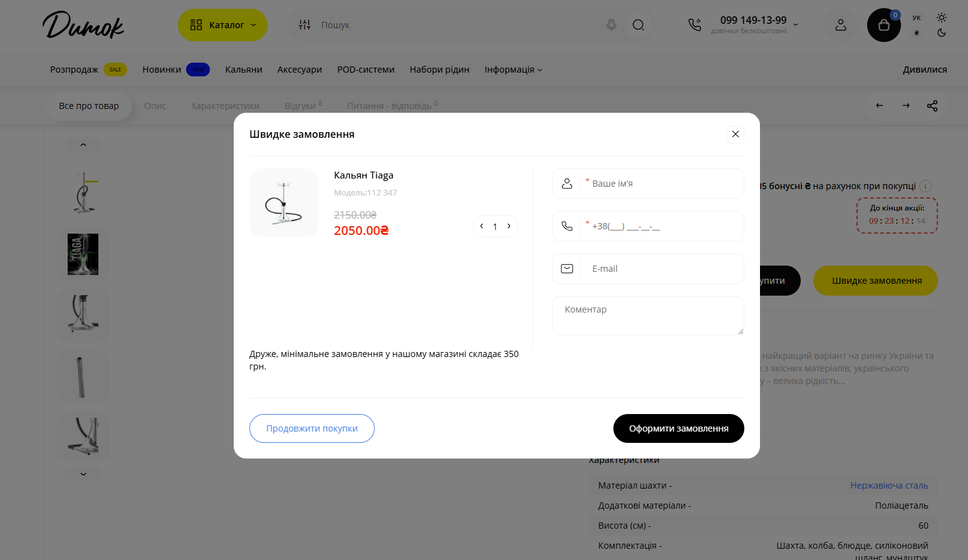Switch to dark theme moon icon

(x=942, y=33)
